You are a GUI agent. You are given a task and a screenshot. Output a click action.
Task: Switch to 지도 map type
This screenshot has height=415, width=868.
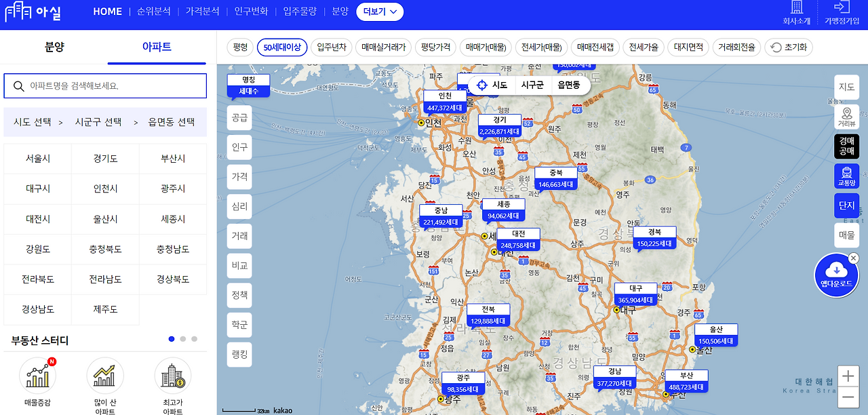point(846,87)
